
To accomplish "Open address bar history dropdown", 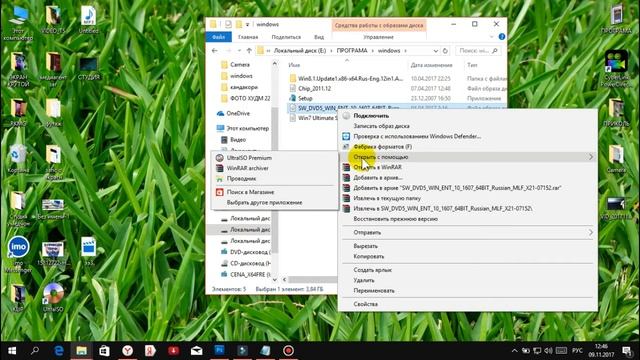I will click(436, 51).
